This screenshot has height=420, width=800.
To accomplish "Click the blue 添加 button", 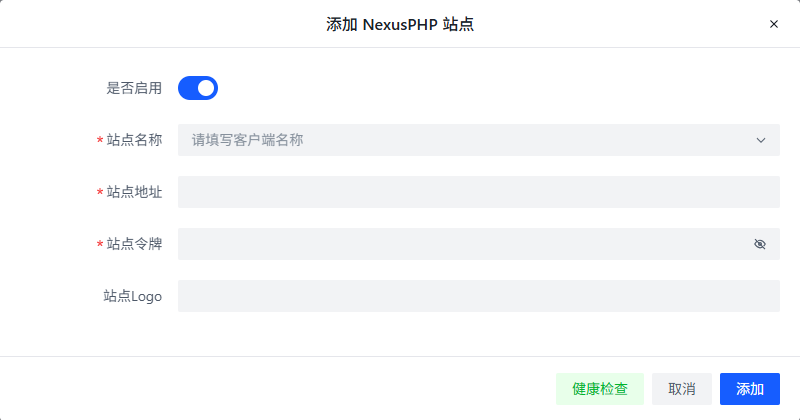I will [750, 389].
